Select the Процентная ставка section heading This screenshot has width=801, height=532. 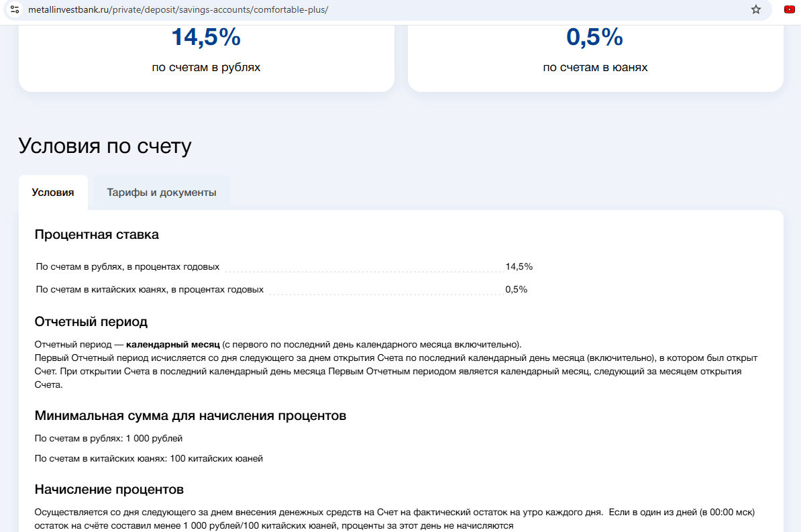(97, 235)
